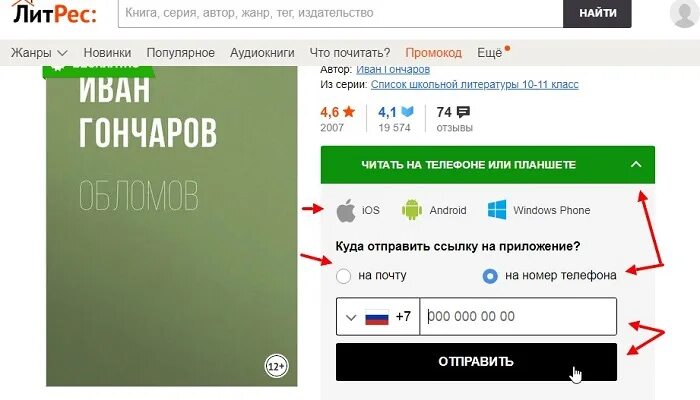Focus the phone number input field
The image size is (700, 400).
coord(518,317)
